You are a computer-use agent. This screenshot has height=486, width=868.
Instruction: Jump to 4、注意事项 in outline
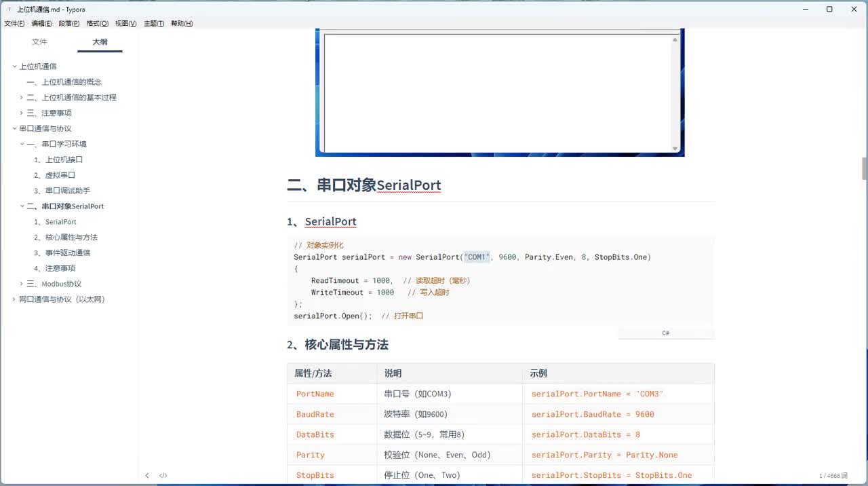point(55,268)
